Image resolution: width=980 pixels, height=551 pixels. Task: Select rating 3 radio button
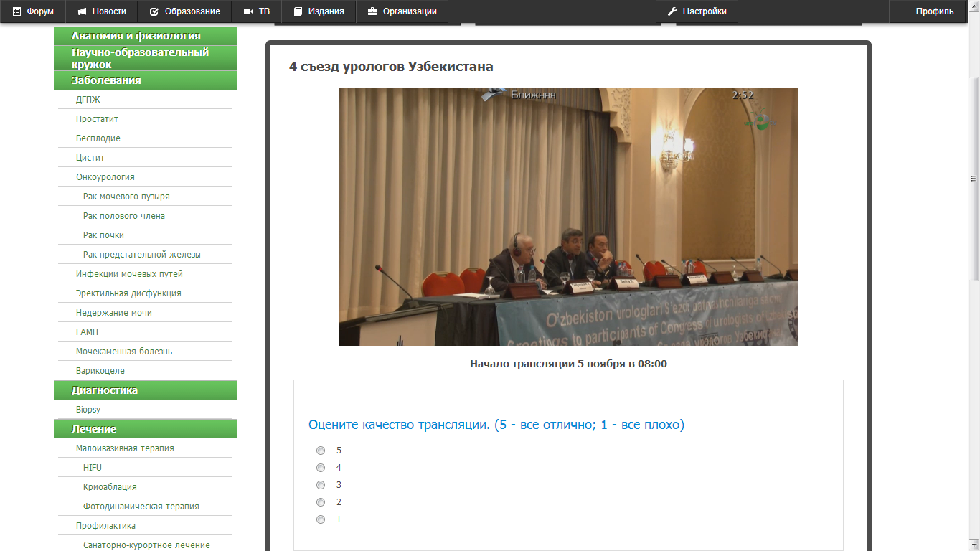(321, 485)
